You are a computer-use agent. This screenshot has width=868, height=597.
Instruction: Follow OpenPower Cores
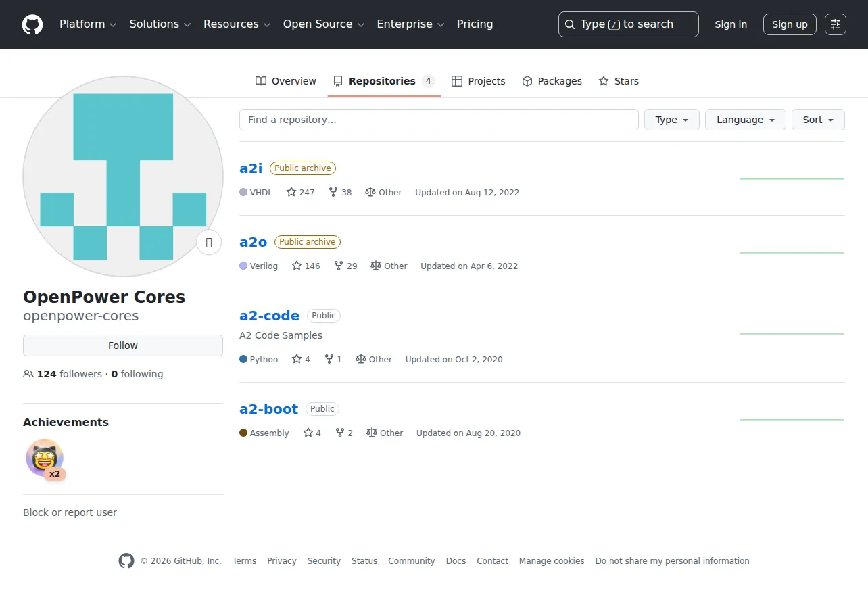[123, 345]
